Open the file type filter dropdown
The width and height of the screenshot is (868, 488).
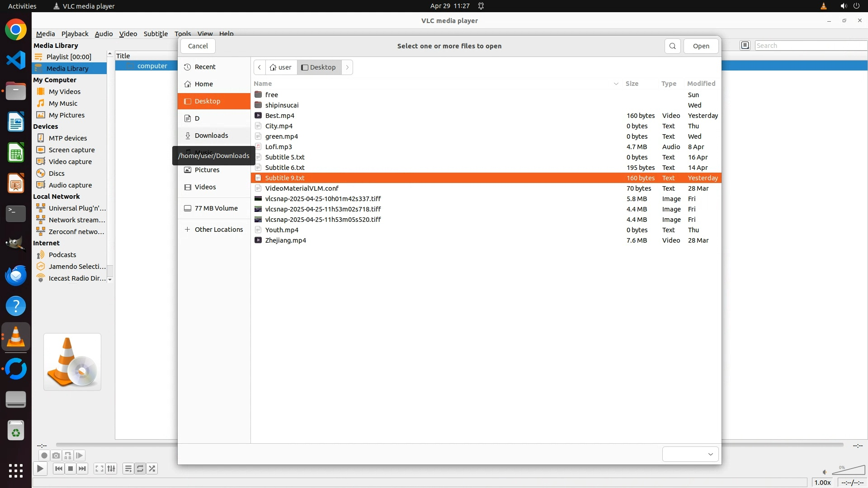tap(690, 454)
